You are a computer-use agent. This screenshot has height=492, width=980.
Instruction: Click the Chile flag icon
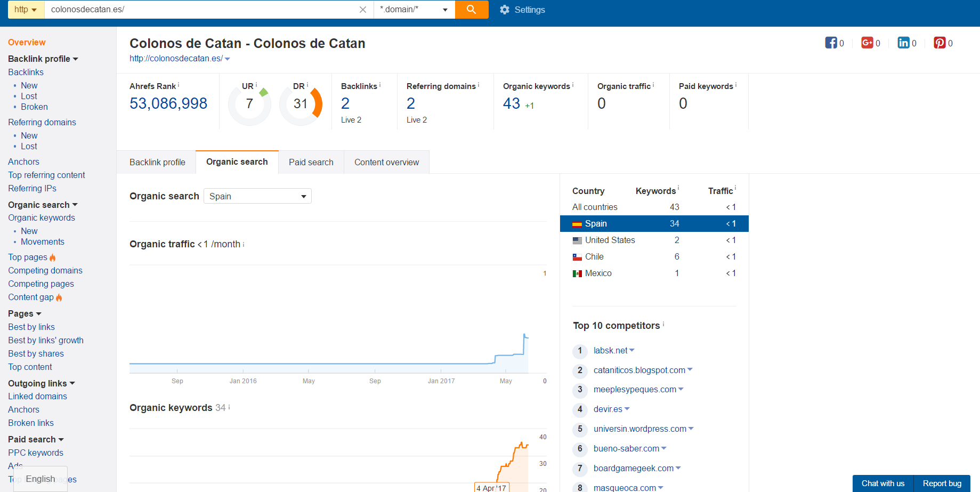577,257
